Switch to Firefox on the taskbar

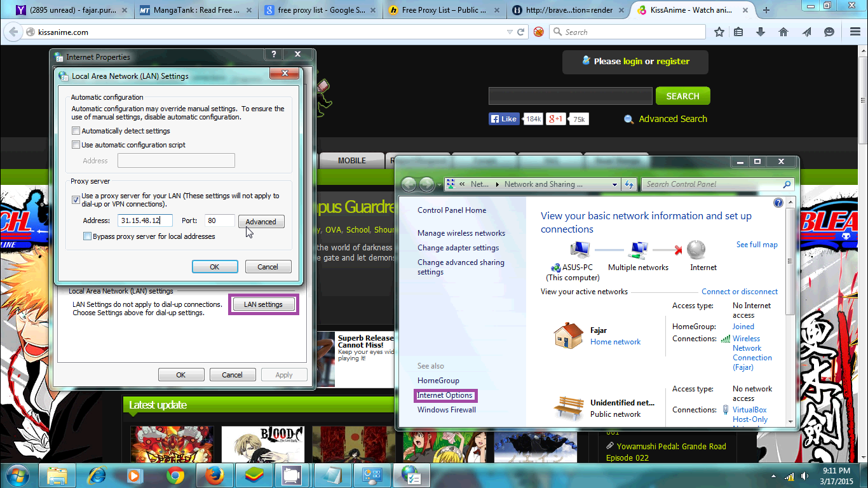(x=214, y=475)
